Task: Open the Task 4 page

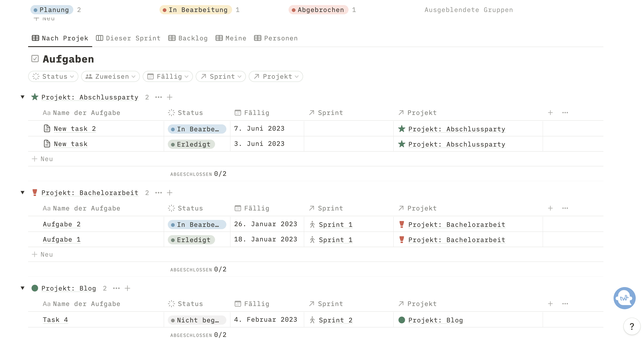Action: pos(55,320)
